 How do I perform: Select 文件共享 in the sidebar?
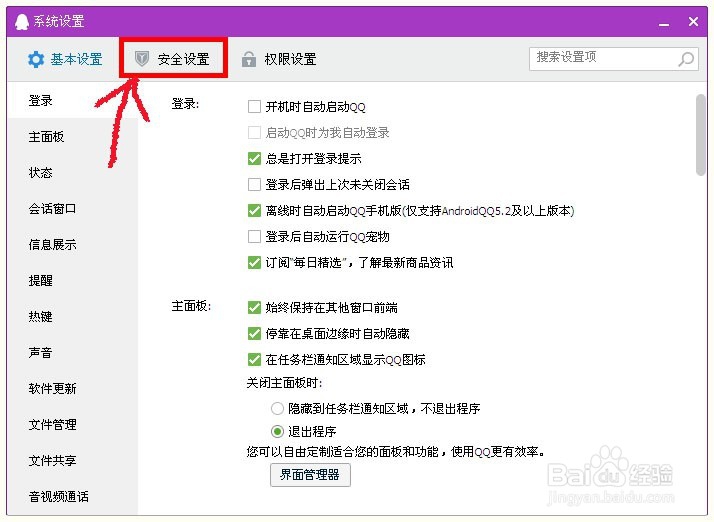click(72, 461)
